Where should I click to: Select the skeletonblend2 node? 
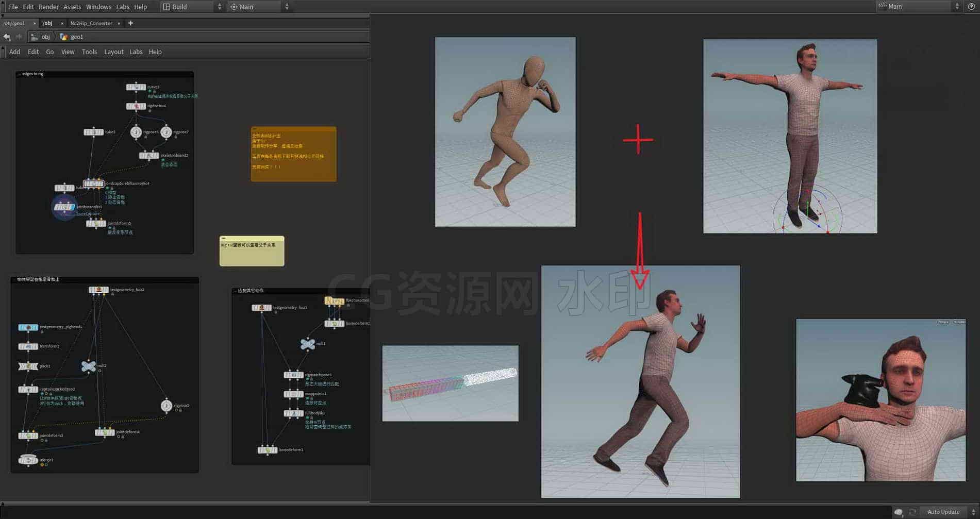click(x=149, y=155)
